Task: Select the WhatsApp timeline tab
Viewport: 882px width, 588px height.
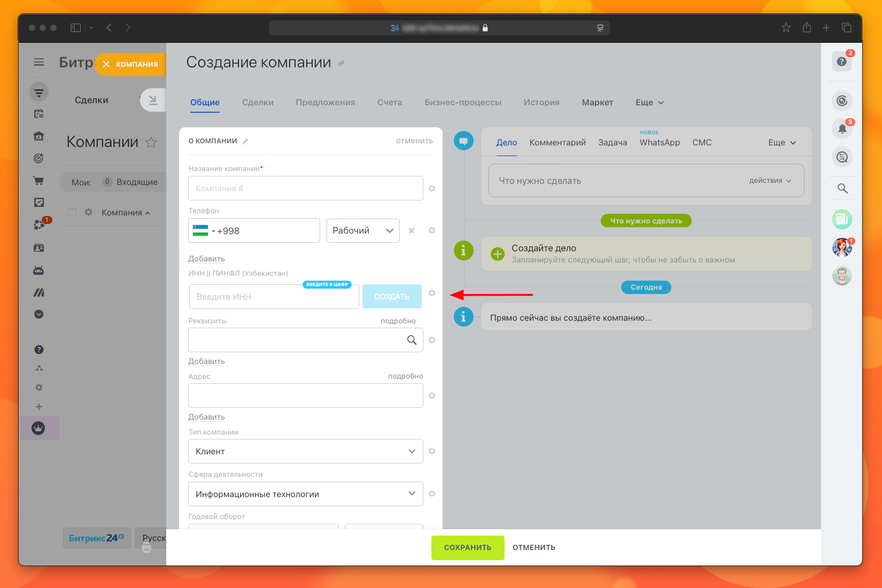Action: coord(660,143)
